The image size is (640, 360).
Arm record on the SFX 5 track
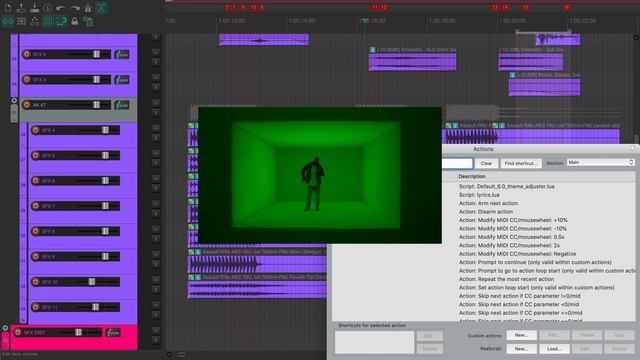(x=36, y=156)
